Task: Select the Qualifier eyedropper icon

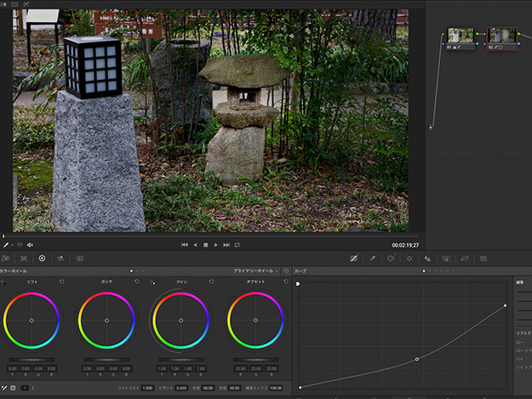Action: pyautogui.click(x=372, y=258)
